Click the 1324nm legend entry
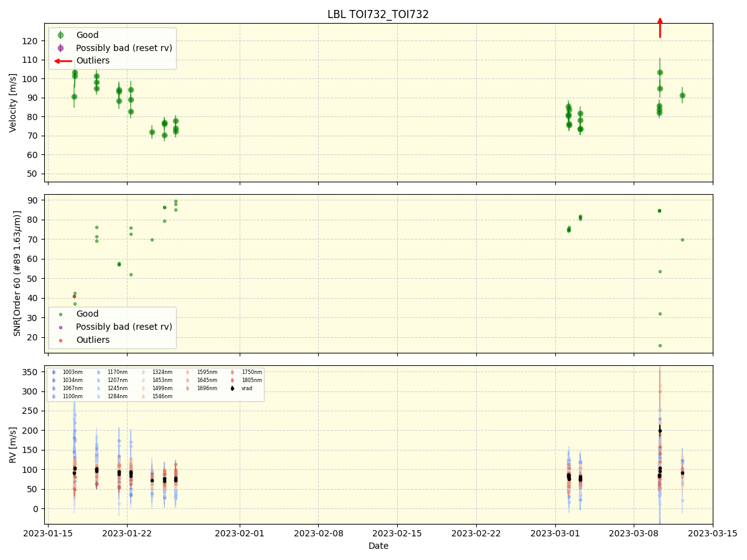Screen dimensions: 747x560 (x=162, y=372)
